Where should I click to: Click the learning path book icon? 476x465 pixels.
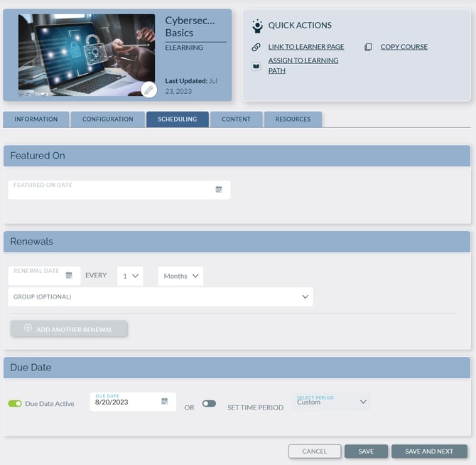point(256,66)
